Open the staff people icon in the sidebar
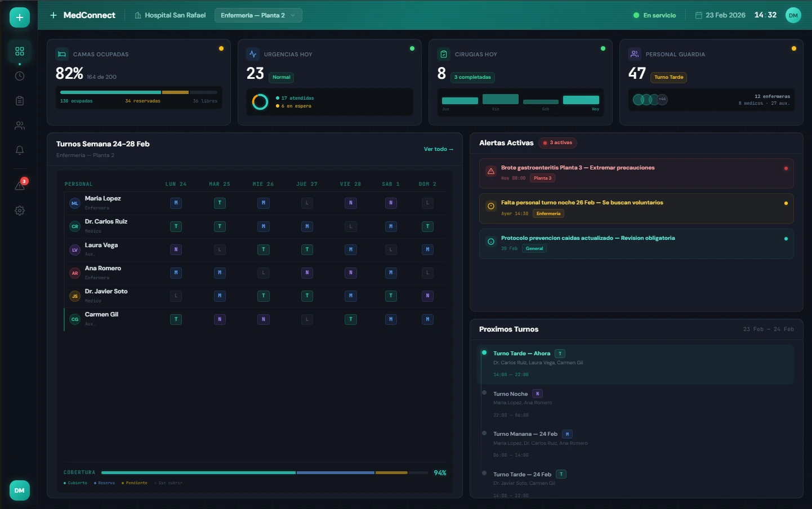Image resolution: width=812 pixels, height=509 pixels. point(20,126)
